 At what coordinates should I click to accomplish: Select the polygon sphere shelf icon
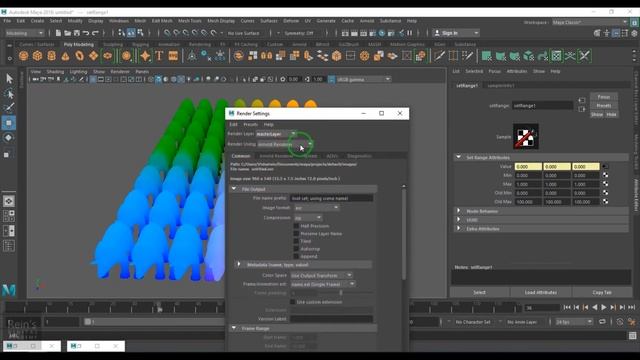[x=24, y=56]
